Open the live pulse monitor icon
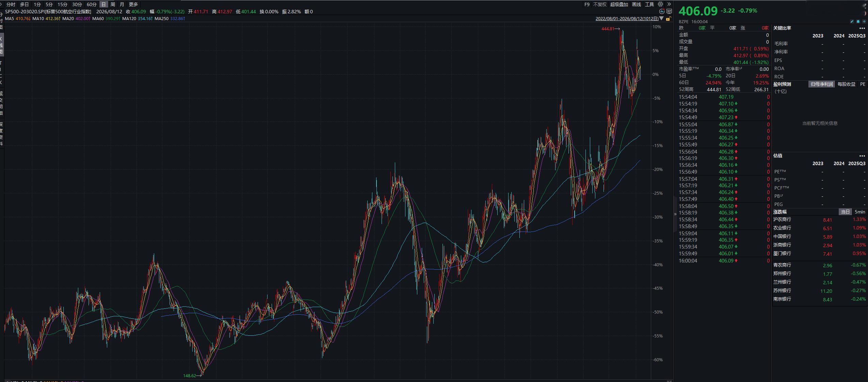The width and height of the screenshot is (868, 382). pyautogui.click(x=662, y=11)
